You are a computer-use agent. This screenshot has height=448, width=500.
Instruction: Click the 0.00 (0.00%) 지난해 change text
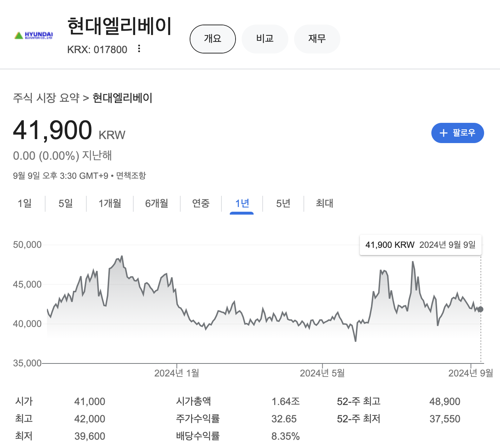62,156
